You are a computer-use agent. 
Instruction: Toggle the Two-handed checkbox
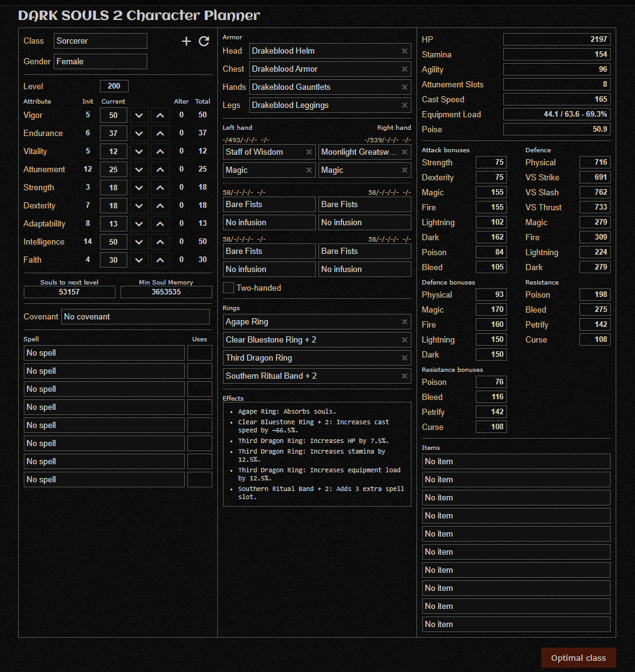pos(229,288)
